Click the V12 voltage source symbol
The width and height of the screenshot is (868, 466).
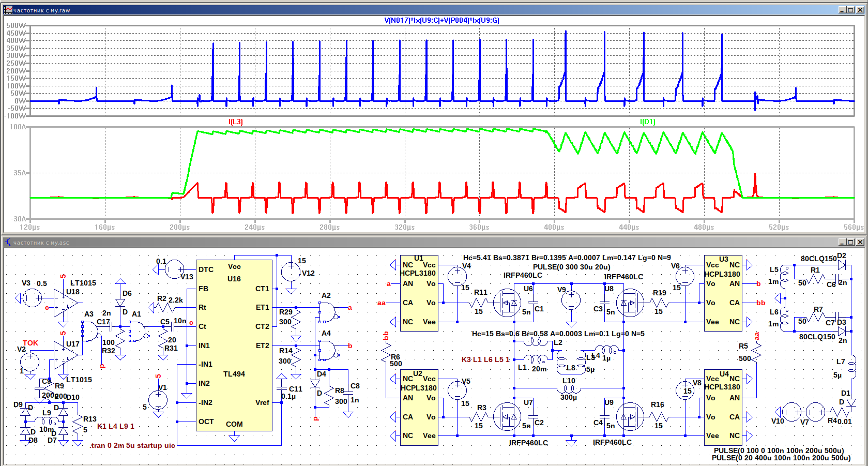291,271
